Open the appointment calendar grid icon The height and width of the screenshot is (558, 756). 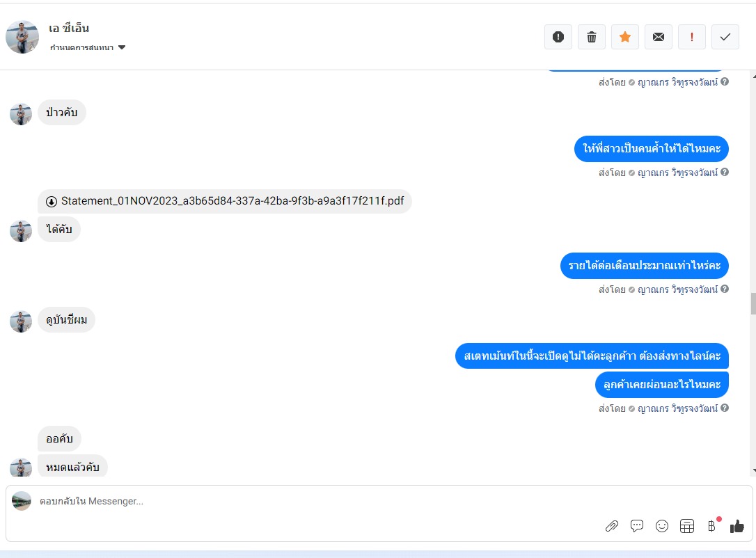tap(687, 526)
